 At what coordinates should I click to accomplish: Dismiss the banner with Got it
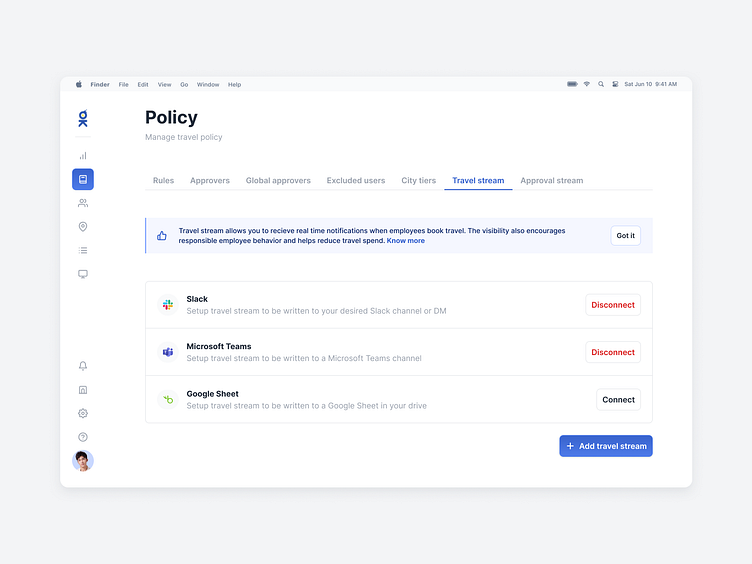click(x=626, y=236)
